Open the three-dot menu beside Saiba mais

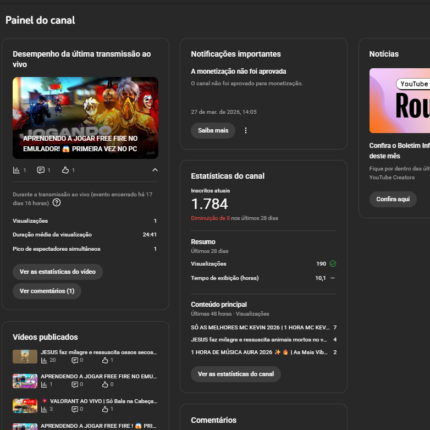point(246,130)
